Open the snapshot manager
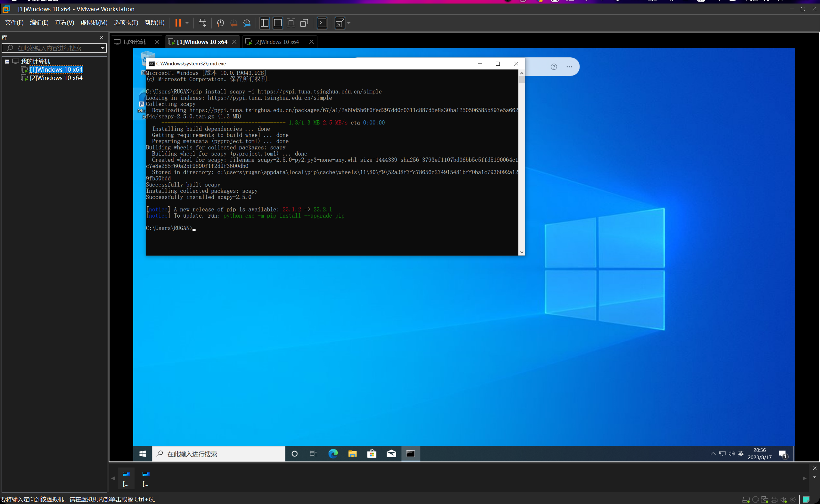 247,23
